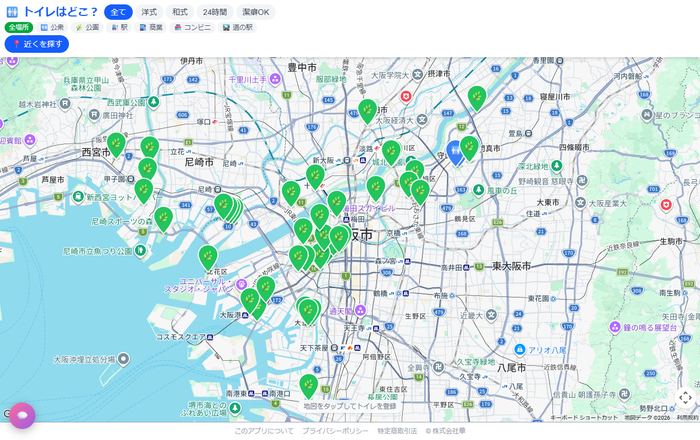Filter by 駅 locations

(x=119, y=27)
